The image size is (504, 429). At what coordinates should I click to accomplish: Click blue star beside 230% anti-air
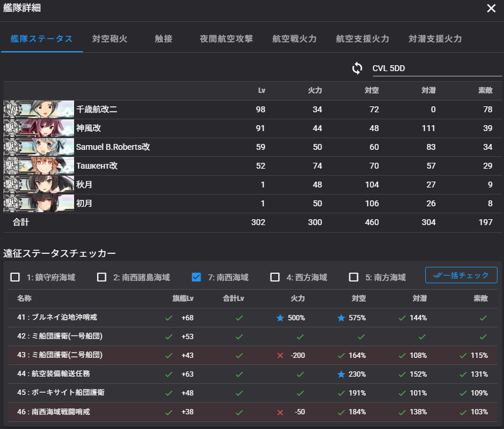point(342,374)
